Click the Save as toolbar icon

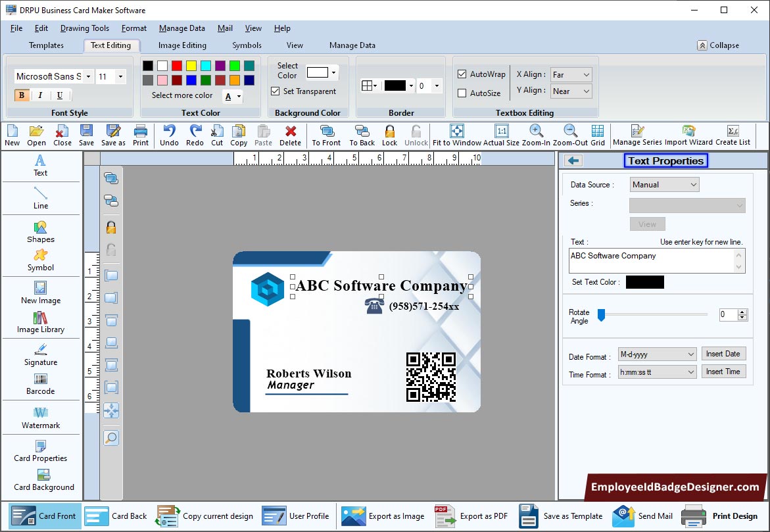click(113, 135)
